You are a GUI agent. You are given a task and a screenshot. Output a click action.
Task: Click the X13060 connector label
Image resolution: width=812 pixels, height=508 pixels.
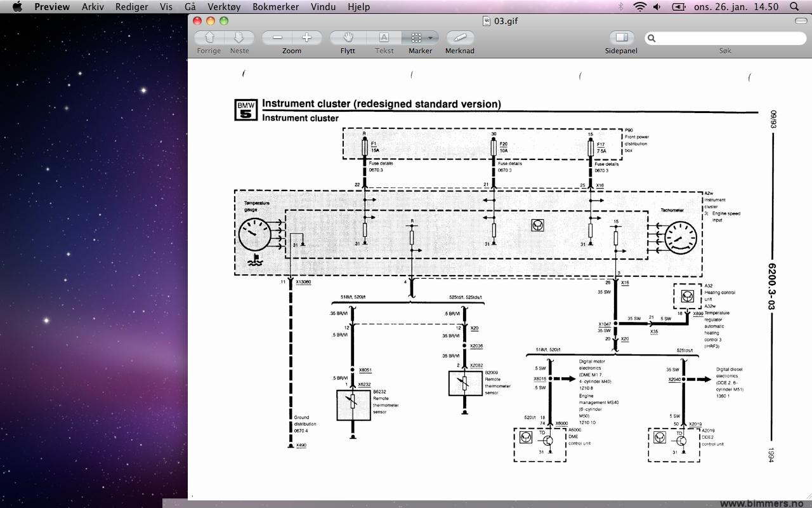pos(303,281)
